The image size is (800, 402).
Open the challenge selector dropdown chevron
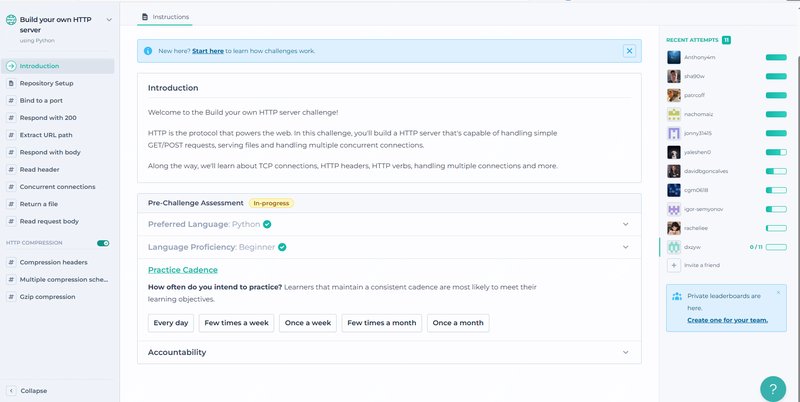[x=109, y=19]
